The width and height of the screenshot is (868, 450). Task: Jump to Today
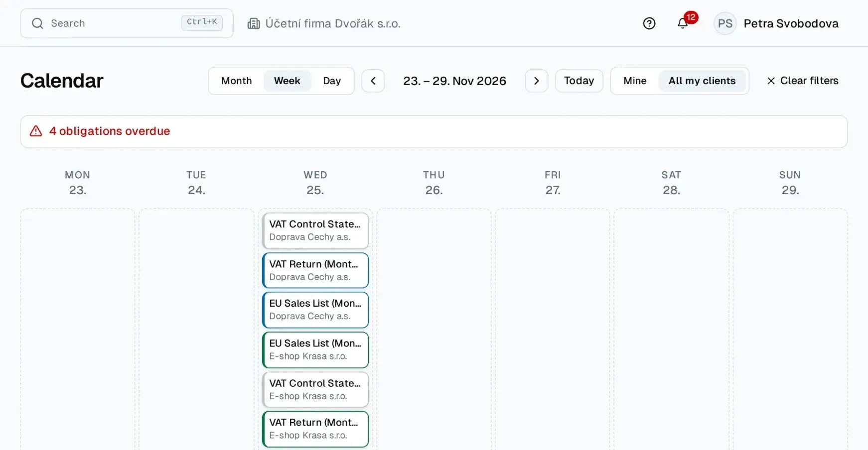(x=579, y=81)
